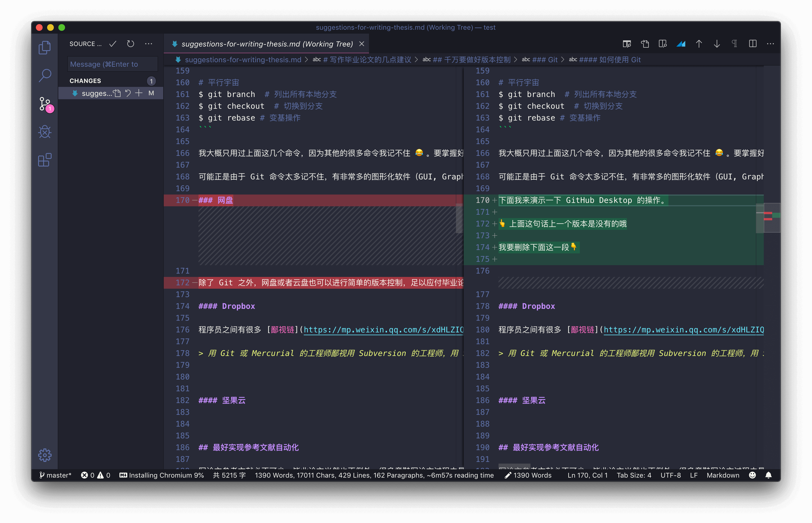812x523 pixels.
Task: Commit changes with the checkmark icon
Action: pos(113,44)
